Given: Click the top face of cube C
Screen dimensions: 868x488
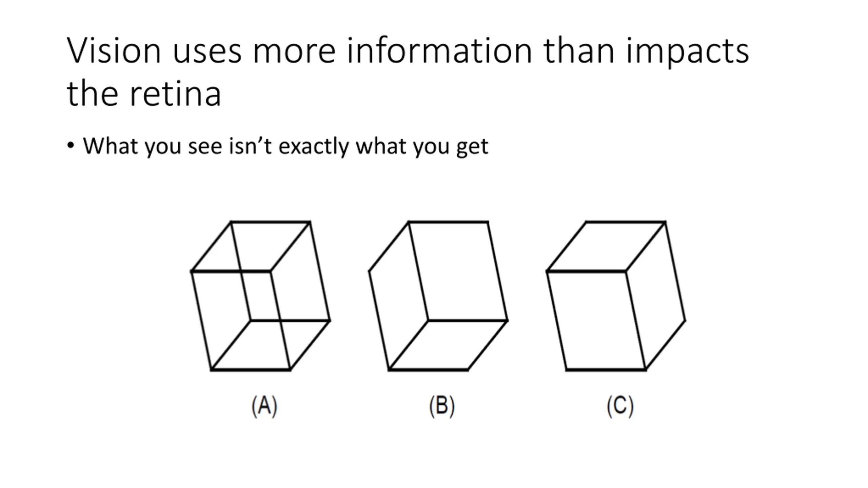Looking at the screenshot, I should pos(606,246).
